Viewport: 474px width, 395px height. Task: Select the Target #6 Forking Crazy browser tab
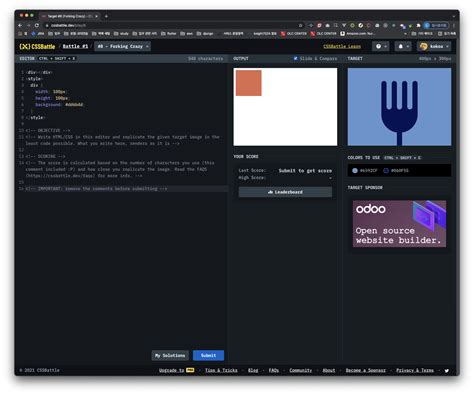tap(69, 16)
